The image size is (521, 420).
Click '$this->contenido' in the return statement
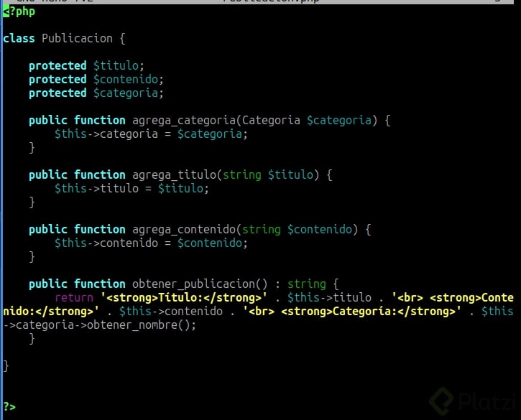171,311
